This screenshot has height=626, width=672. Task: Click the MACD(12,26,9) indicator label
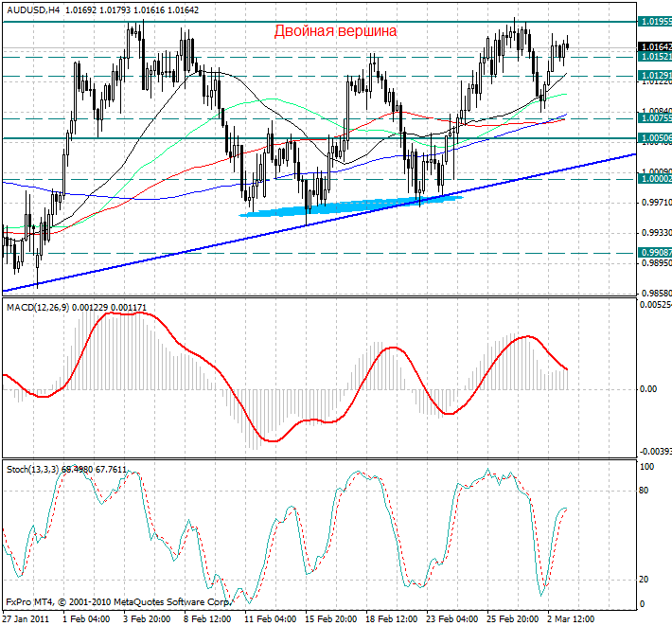coord(35,308)
